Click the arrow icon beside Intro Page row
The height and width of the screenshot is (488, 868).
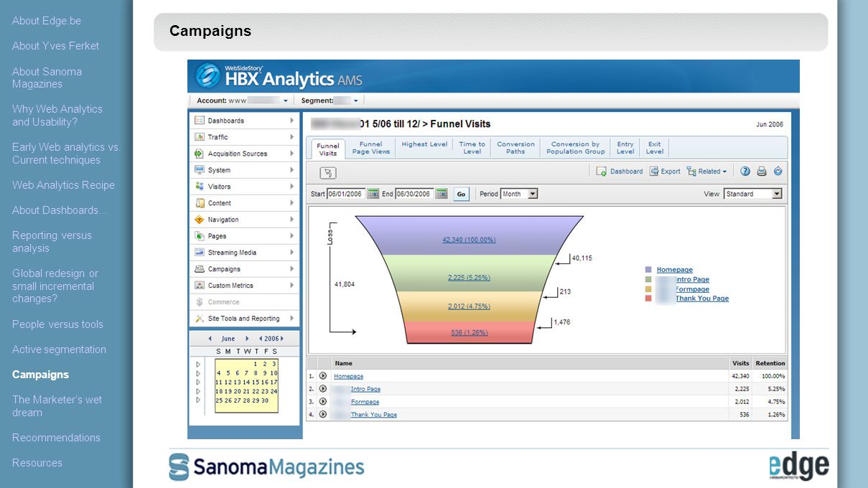323,389
